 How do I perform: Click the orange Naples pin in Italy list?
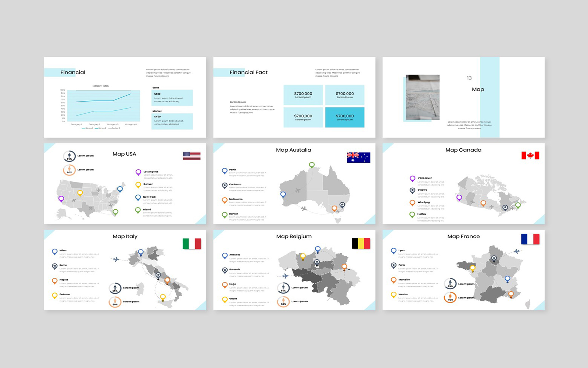coord(55,281)
